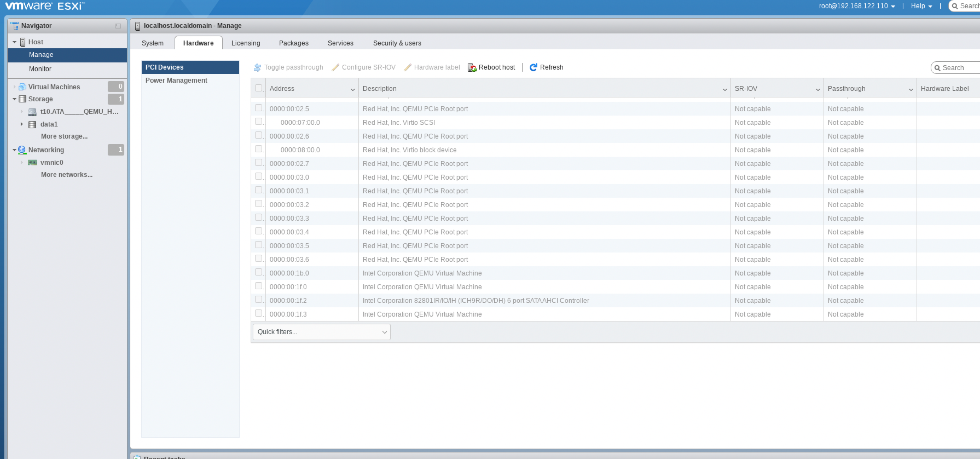Click the Storage icon in Navigator
Screen dimensions: 980x459
point(22,99)
